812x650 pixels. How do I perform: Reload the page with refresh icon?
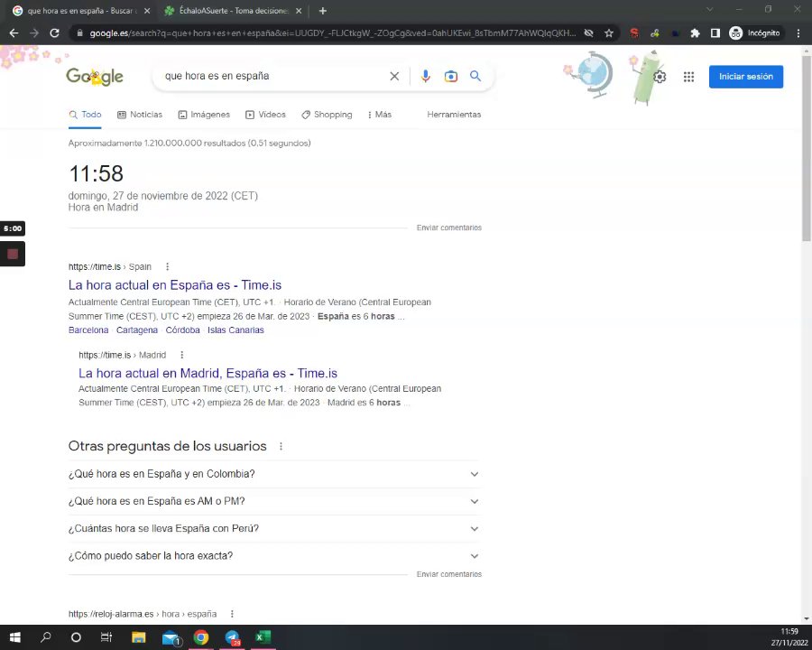coord(54,33)
